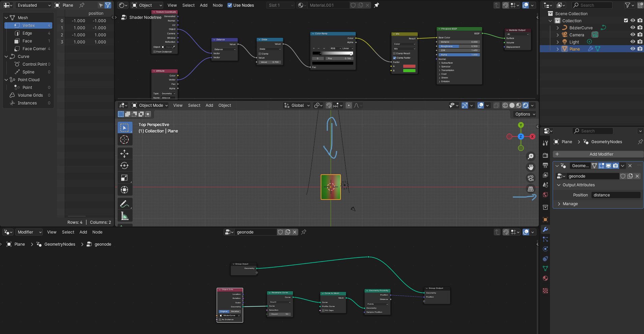Hide the BézierCurve object in viewport
This screenshot has height=334, width=644.
[x=633, y=28]
